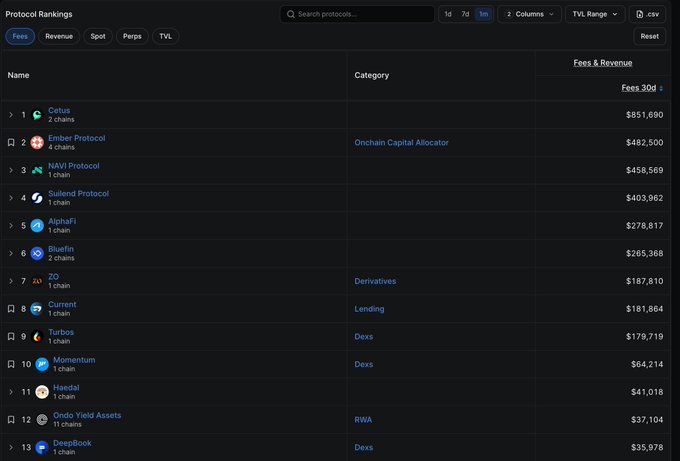Screen dimensions: 680x461
Task: Click the AlphaFi logo icon
Action: [37, 226]
